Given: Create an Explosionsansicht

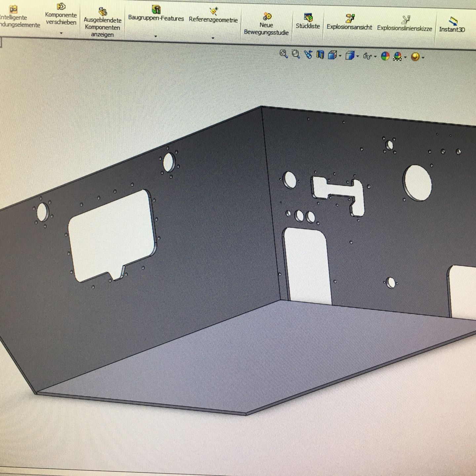Looking at the screenshot, I should [349, 22].
